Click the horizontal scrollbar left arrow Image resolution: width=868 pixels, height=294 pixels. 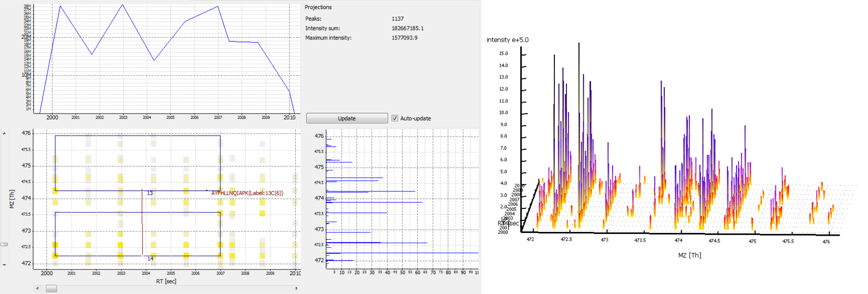[38, 288]
